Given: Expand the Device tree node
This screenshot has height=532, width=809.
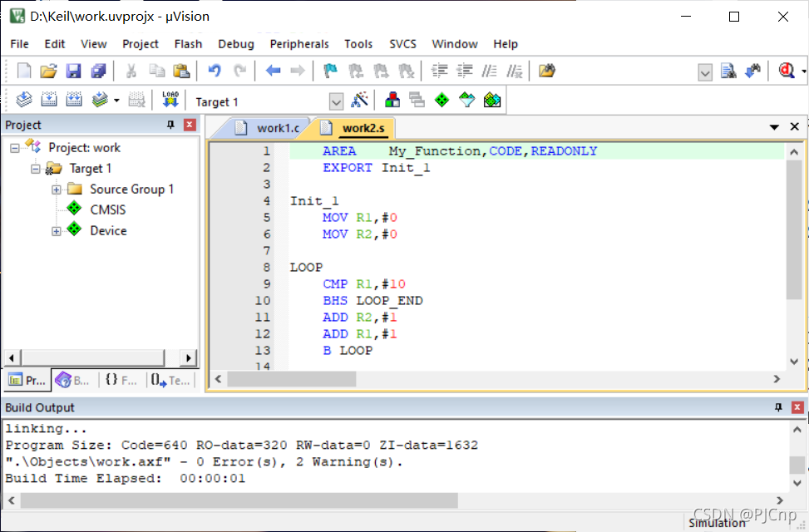Looking at the screenshot, I should tap(57, 231).
